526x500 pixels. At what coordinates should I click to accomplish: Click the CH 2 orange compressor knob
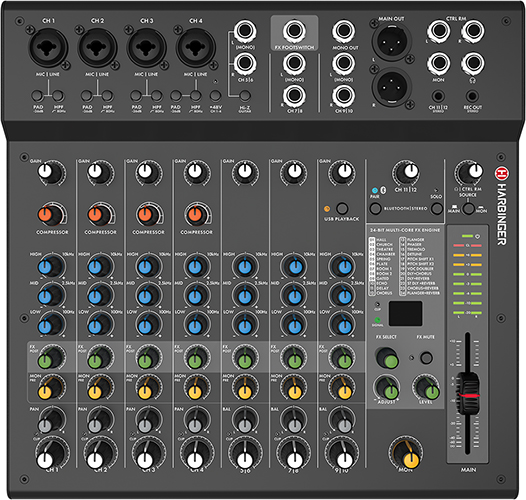100,215
